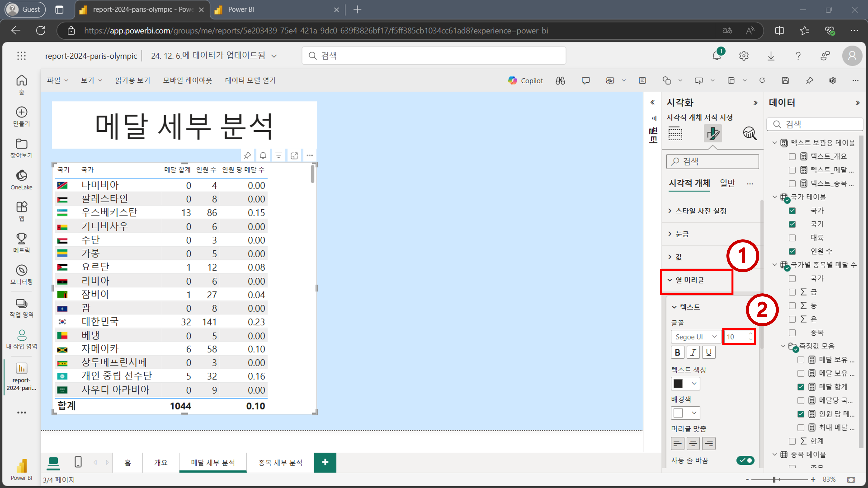Open the 보기 menu
Viewport: 868px width, 488px height.
point(91,80)
